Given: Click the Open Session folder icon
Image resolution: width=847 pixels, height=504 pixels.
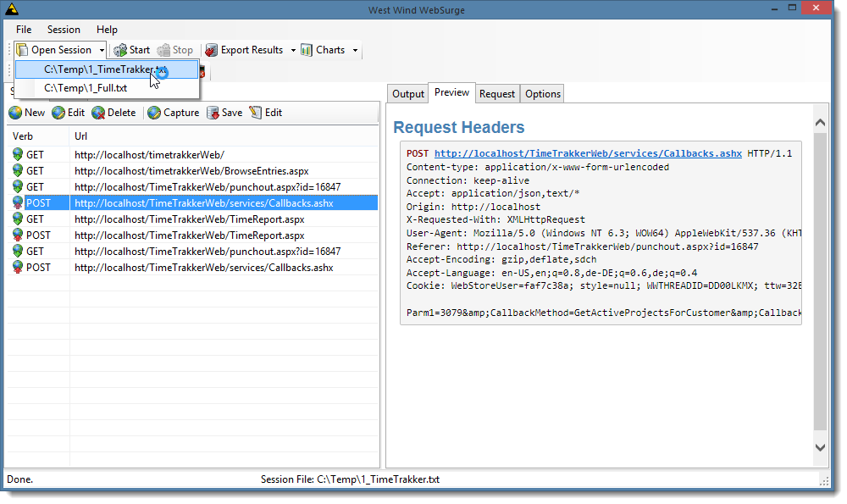Looking at the screenshot, I should pos(22,50).
